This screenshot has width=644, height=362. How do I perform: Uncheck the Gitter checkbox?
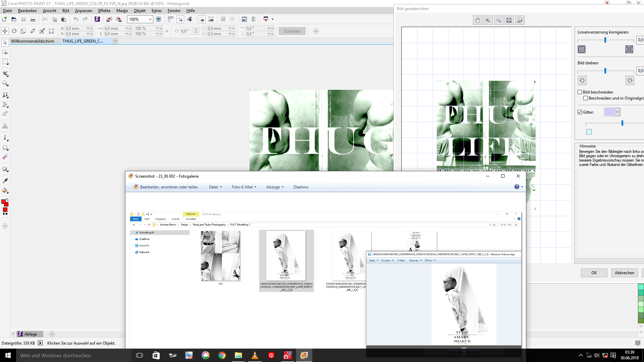(580, 112)
